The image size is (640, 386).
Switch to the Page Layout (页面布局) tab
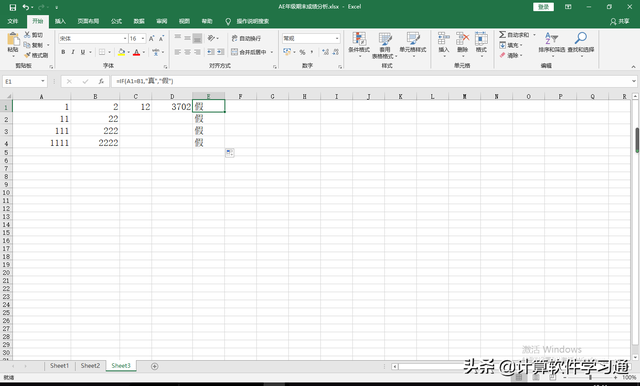tap(89, 21)
